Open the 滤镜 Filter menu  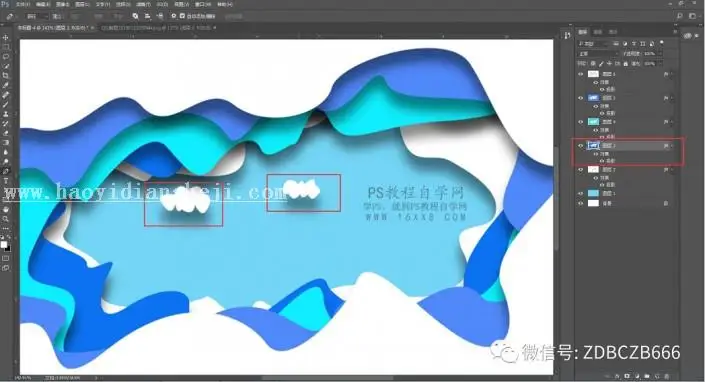click(x=143, y=4)
